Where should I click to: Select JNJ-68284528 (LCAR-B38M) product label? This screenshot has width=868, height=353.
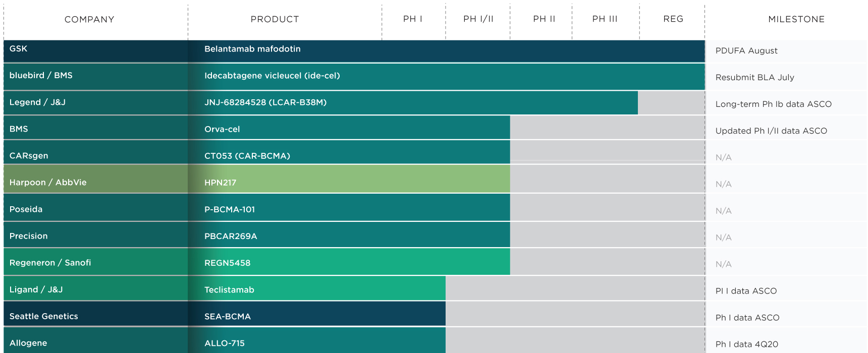pos(265,102)
